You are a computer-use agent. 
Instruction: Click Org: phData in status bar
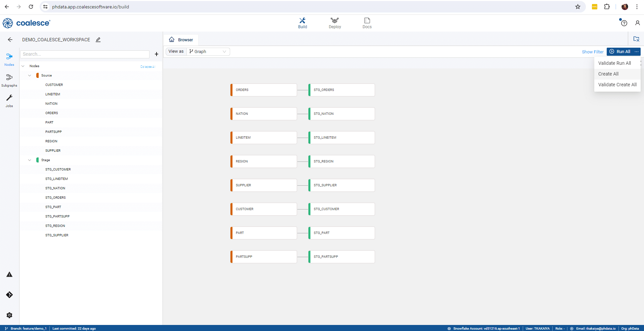pos(630,328)
